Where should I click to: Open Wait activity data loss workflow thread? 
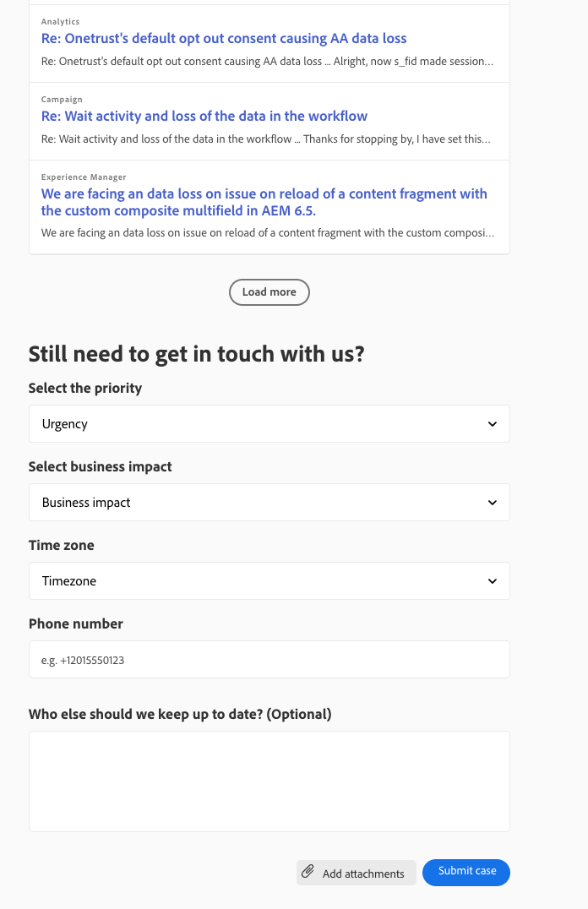tap(204, 116)
